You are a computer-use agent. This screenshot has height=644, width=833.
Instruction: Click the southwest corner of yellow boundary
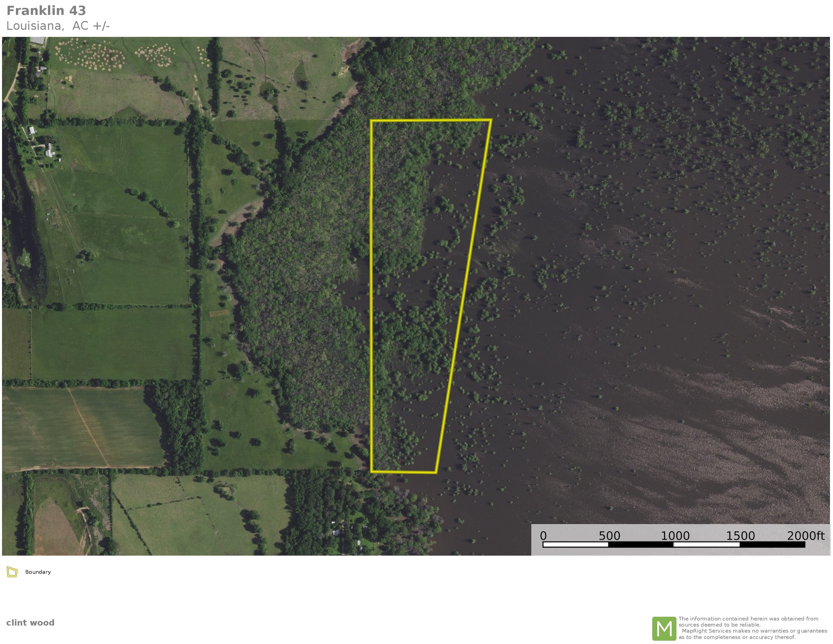[x=372, y=472]
